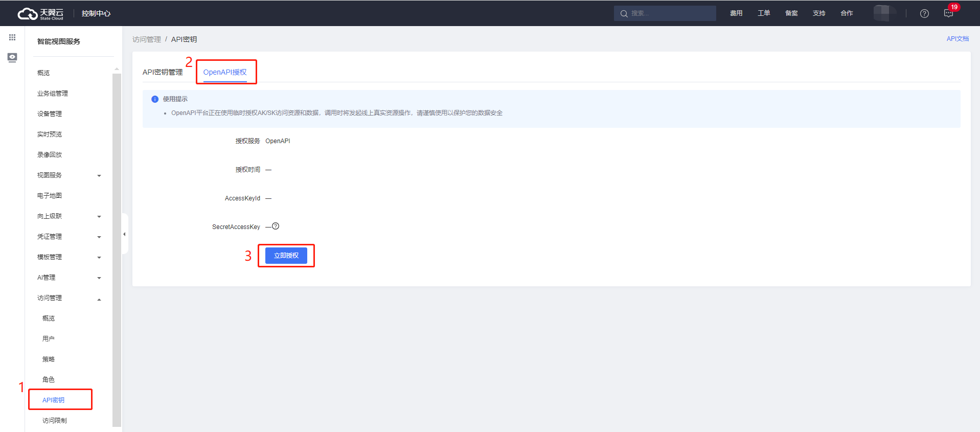
Task: Open 概览 under 访问管理
Action: (49, 319)
